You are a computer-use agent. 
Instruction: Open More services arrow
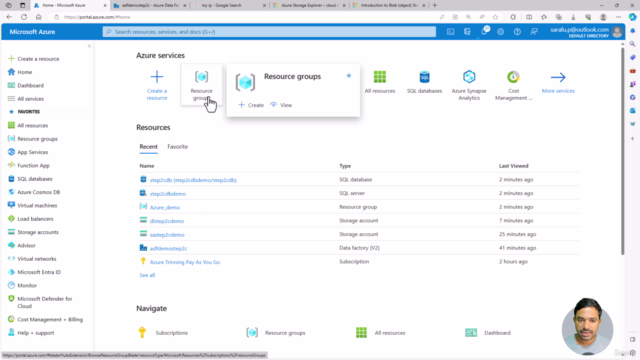(x=558, y=82)
